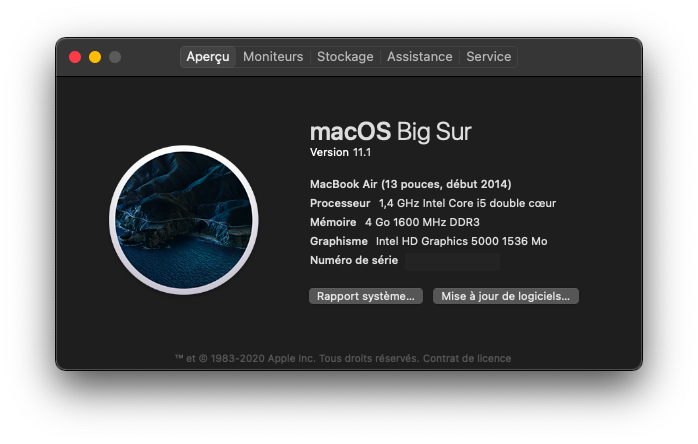Screen dimensions: 698x444
Task: Close the window with the red button
Action: pos(75,57)
